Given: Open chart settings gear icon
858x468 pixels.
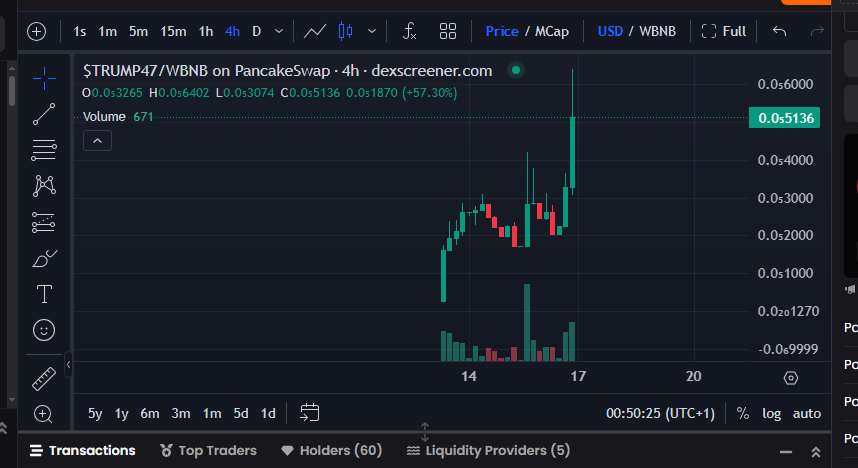Looking at the screenshot, I should 791,378.
